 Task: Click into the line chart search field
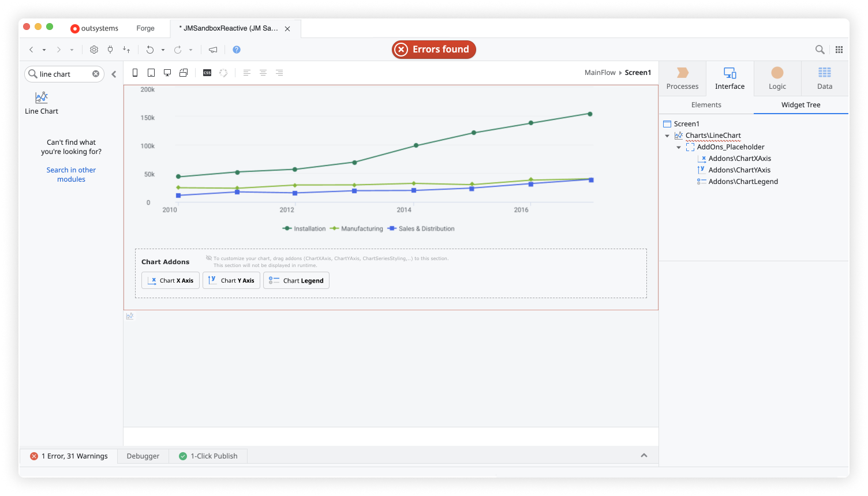point(63,74)
